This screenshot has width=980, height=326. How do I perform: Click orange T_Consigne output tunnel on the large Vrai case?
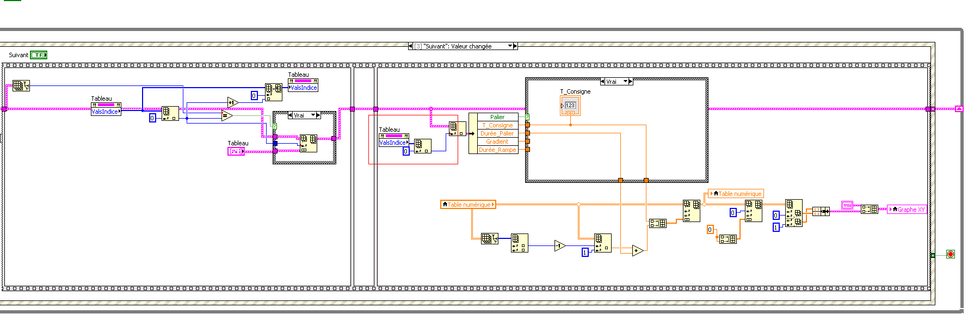(x=646, y=180)
